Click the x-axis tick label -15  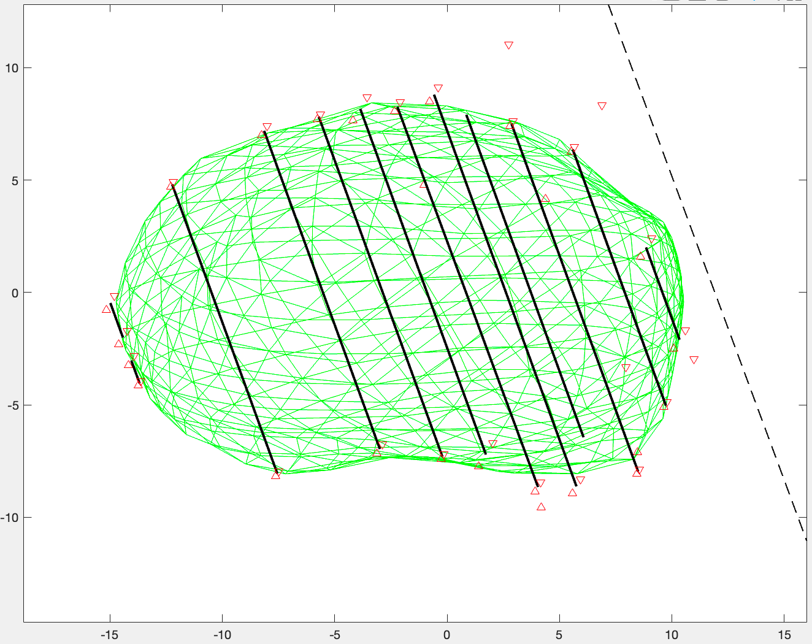109,635
